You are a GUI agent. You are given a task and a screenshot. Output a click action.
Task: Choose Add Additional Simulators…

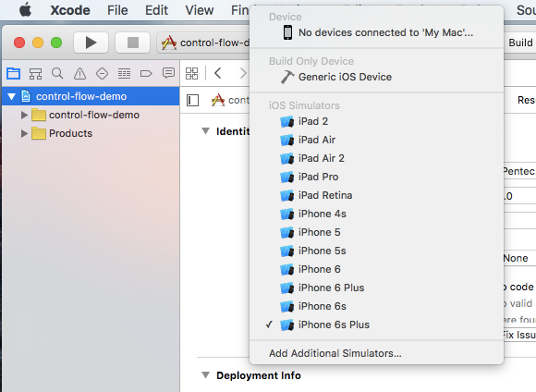tap(376, 353)
